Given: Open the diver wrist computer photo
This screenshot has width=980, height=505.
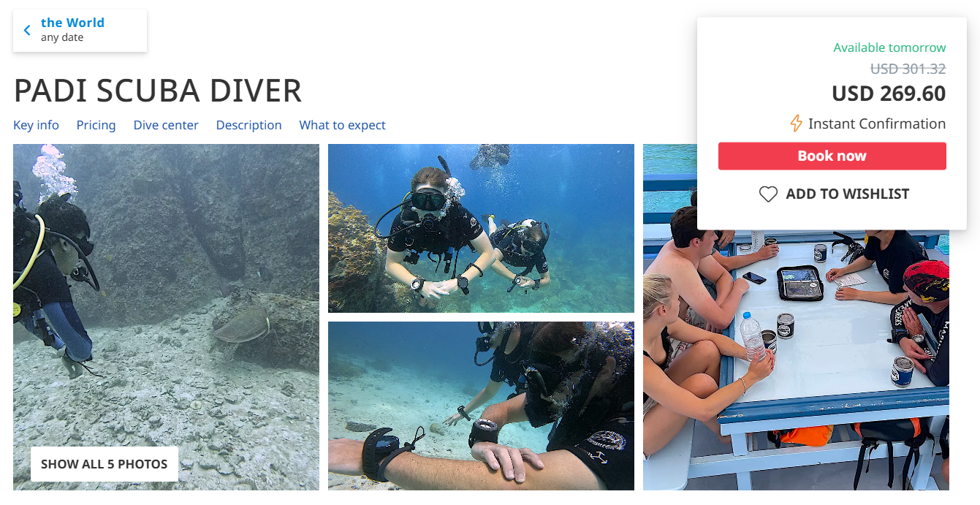Looking at the screenshot, I should point(481,406).
